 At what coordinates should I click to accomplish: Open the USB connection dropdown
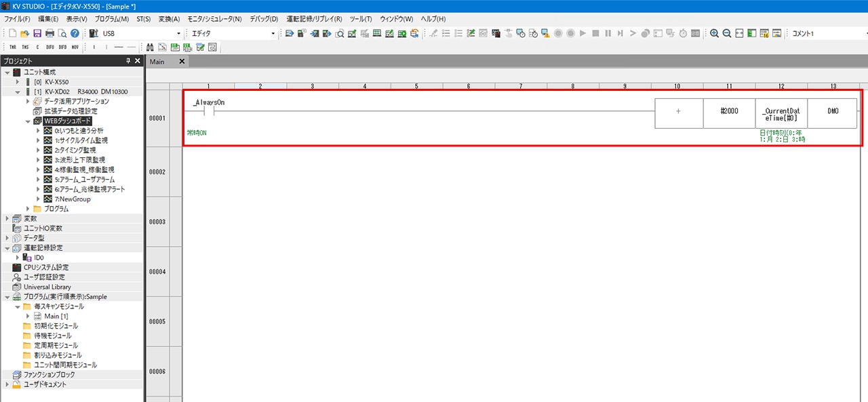(x=179, y=33)
